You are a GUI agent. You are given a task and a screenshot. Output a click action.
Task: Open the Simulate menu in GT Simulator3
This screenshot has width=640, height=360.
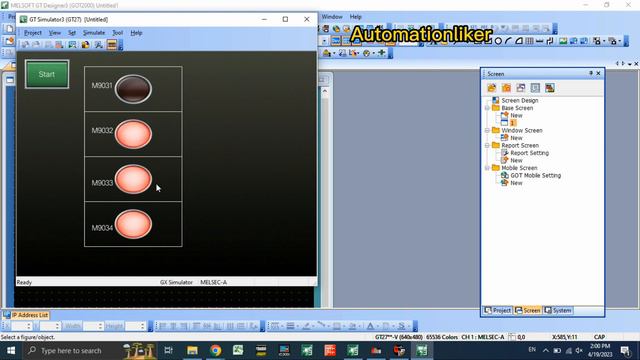(94, 33)
